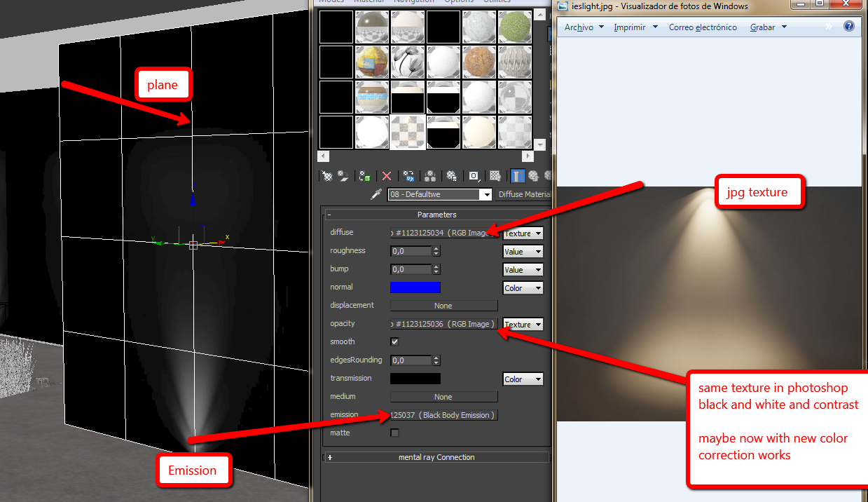Click the Go to Parent icon
Screen dimensions: 868x502
(x=534, y=176)
